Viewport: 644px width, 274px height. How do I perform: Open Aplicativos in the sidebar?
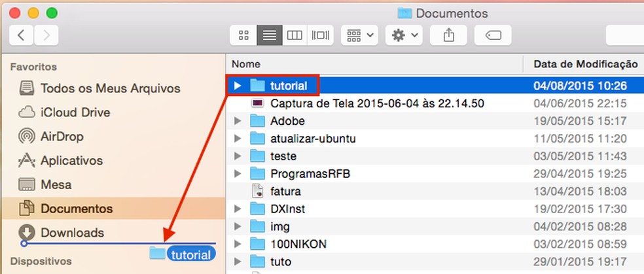tap(73, 161)
